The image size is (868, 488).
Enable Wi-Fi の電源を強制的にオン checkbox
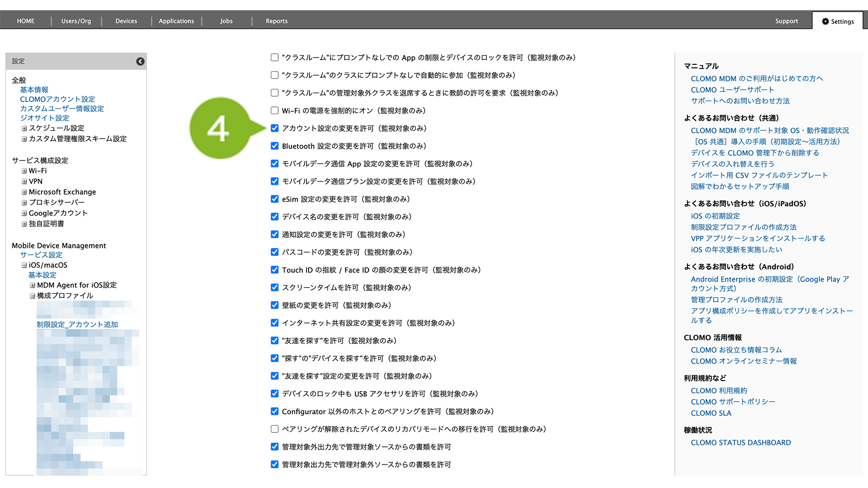[x=275, y=111]
